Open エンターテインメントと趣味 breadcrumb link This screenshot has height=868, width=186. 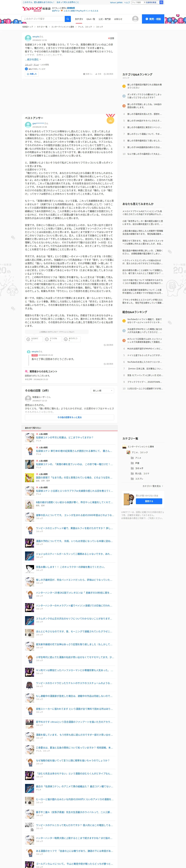[x=63, y=27]
